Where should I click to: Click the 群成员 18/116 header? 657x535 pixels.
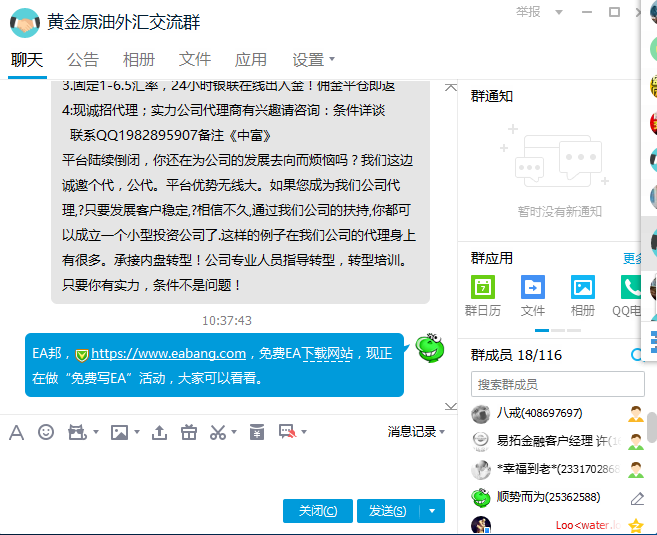click(x=516, y=355)
